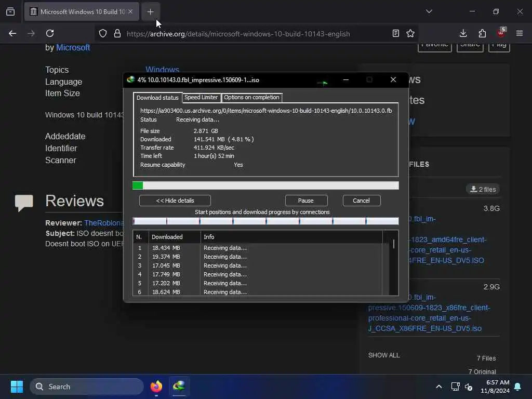Open reviewer TheRoblona profile link

pos(103,223)
